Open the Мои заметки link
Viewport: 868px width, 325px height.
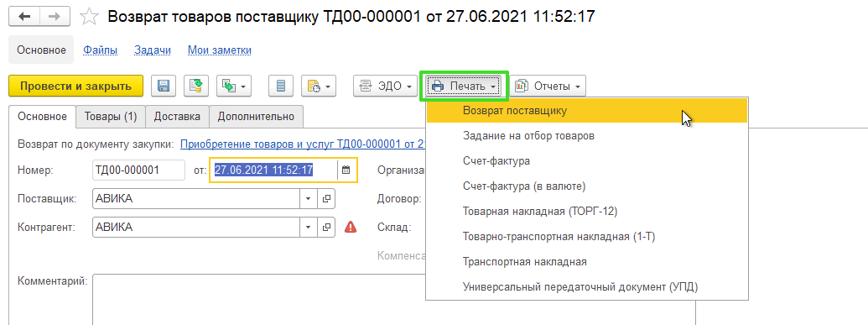(x=220, y=50)
